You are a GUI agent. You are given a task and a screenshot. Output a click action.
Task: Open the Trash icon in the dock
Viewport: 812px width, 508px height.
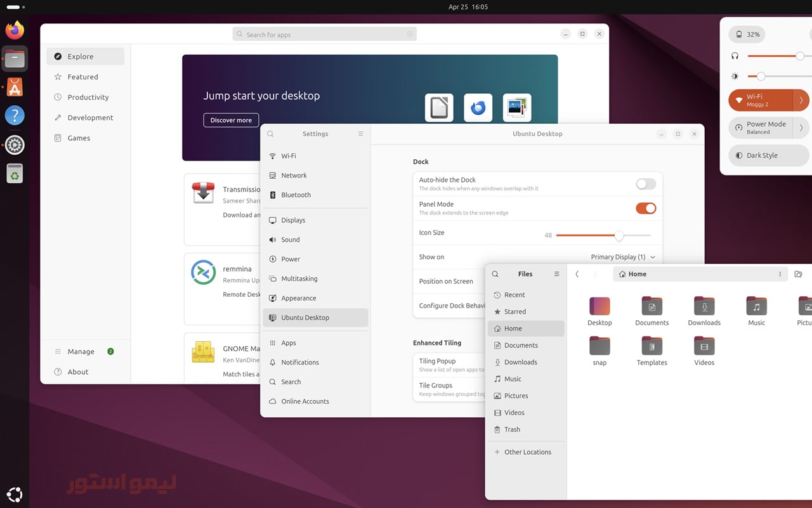coord(15,173)
